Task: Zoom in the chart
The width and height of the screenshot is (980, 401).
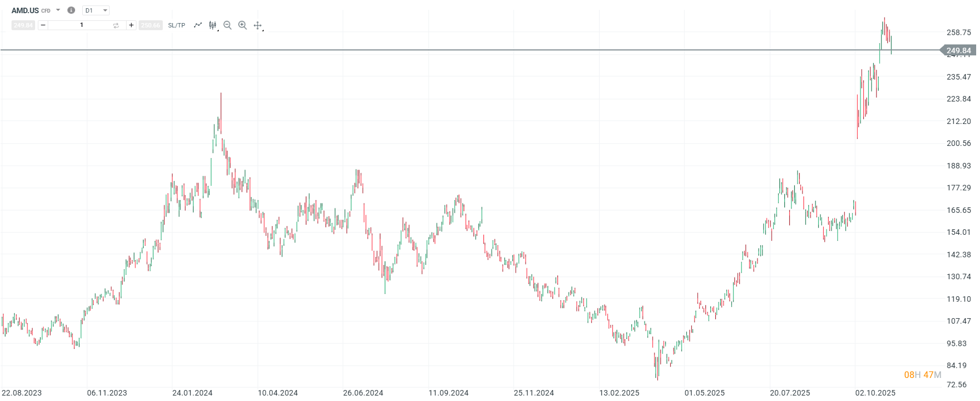Action: [242, 25]
